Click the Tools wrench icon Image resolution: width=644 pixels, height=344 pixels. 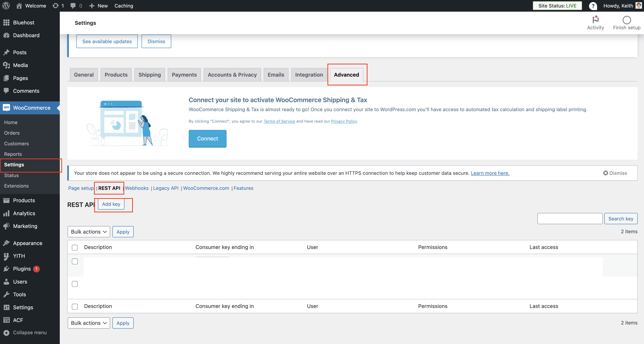[x=7, y=294]
